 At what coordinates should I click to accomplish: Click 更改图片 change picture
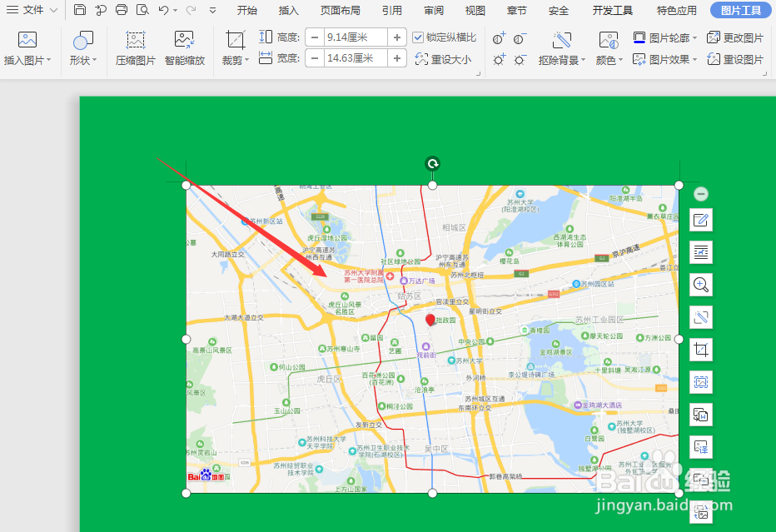pyautogui.click(x=735, y=37)
